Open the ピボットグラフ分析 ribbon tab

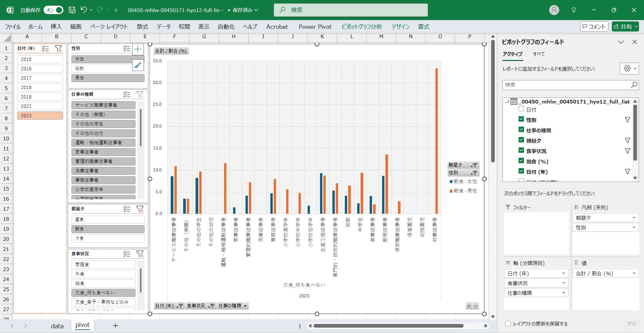point(361,27)
